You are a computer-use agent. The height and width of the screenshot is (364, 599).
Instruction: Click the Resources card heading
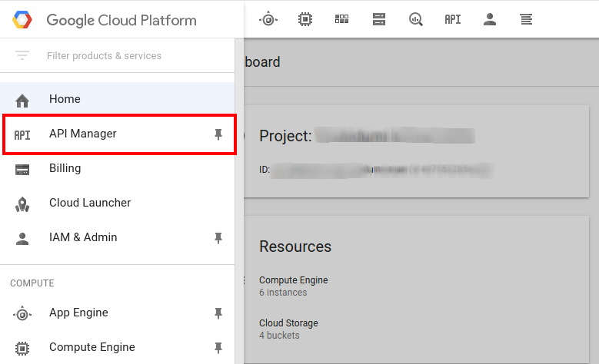click(295, 247)
